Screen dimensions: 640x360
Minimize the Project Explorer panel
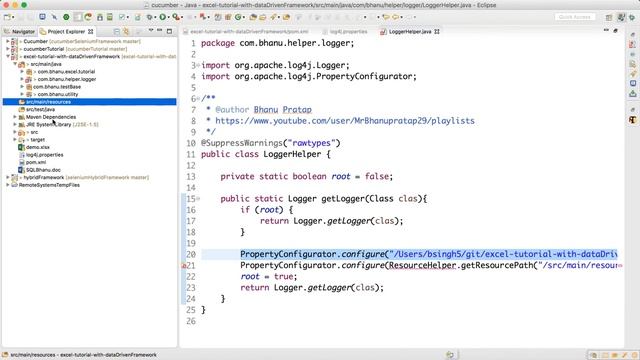(x=160, y=31)
